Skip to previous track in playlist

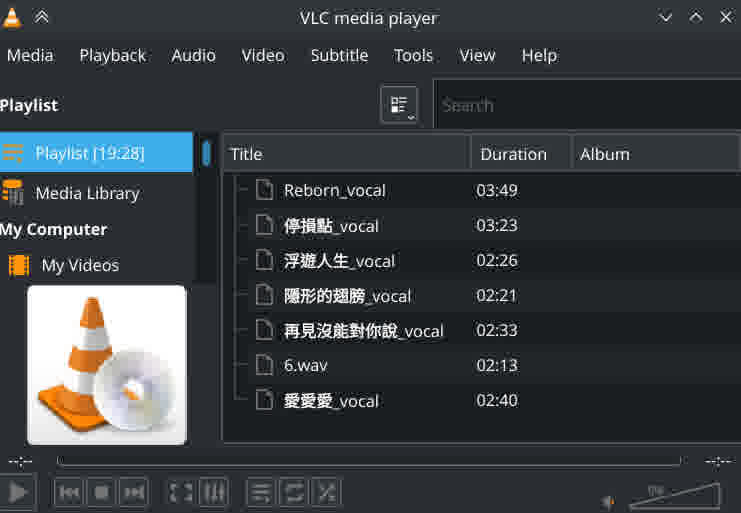coord(69,493)
